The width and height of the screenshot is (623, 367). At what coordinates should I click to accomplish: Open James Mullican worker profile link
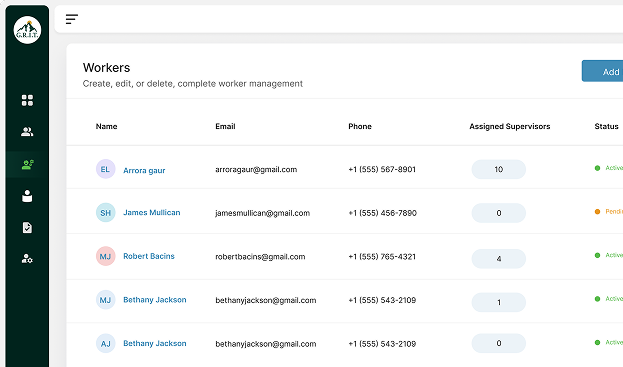click(151, 212)
